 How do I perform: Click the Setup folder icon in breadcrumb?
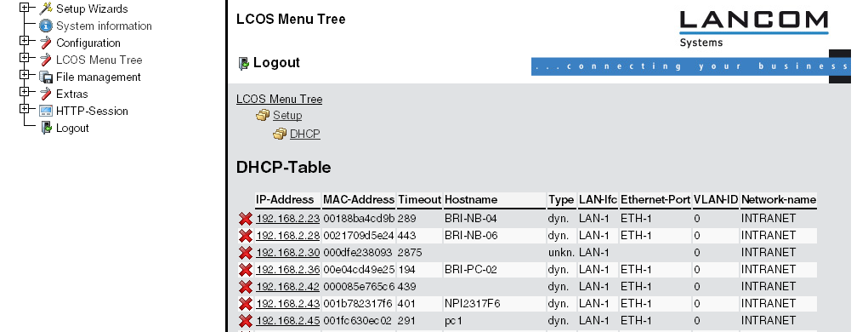click(263, 115)
